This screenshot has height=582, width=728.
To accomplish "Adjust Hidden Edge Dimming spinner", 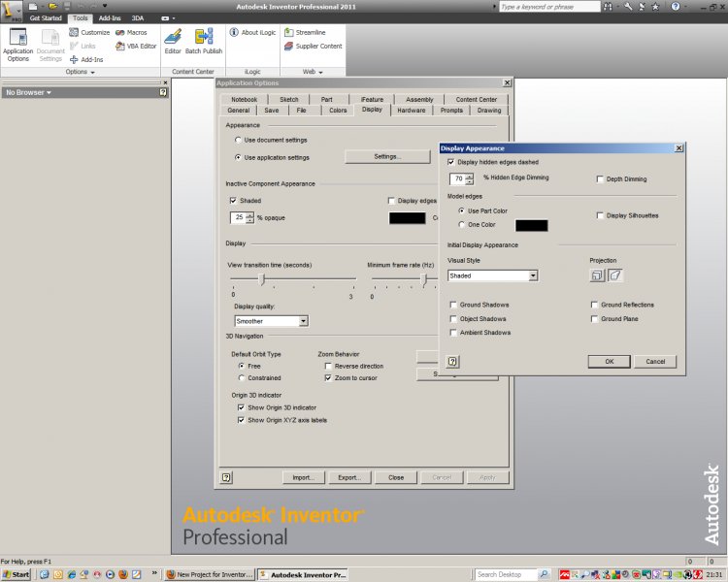I will tap(470, 178).
